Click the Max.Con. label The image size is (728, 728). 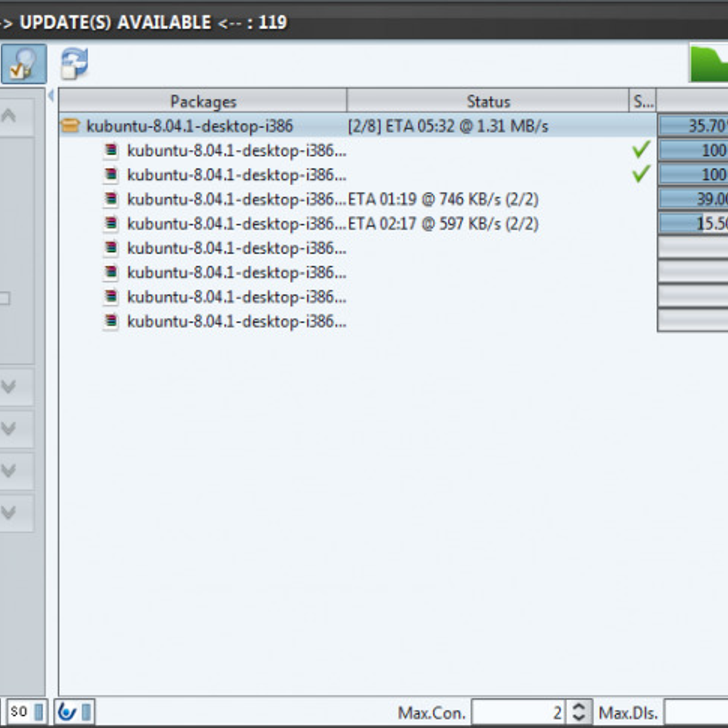432,713
